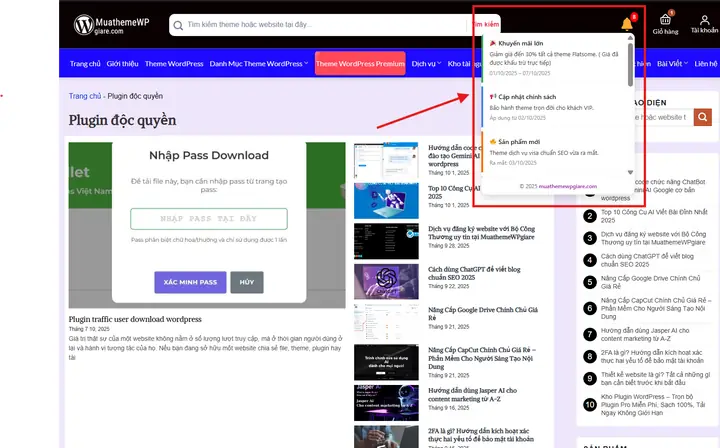Viewport: 720px width, 448px height.
Task: Open the Gemini AI chatbot post thumbnail
Action: 386,160
